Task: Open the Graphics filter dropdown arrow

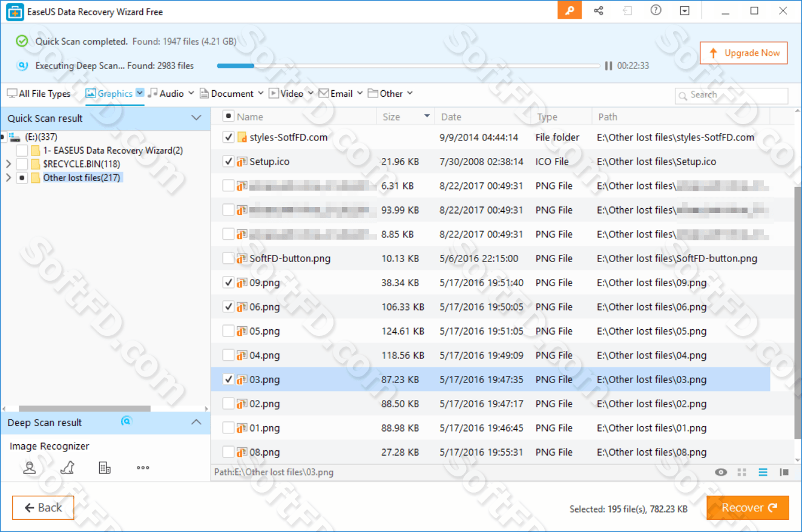Action: [140, 93]
